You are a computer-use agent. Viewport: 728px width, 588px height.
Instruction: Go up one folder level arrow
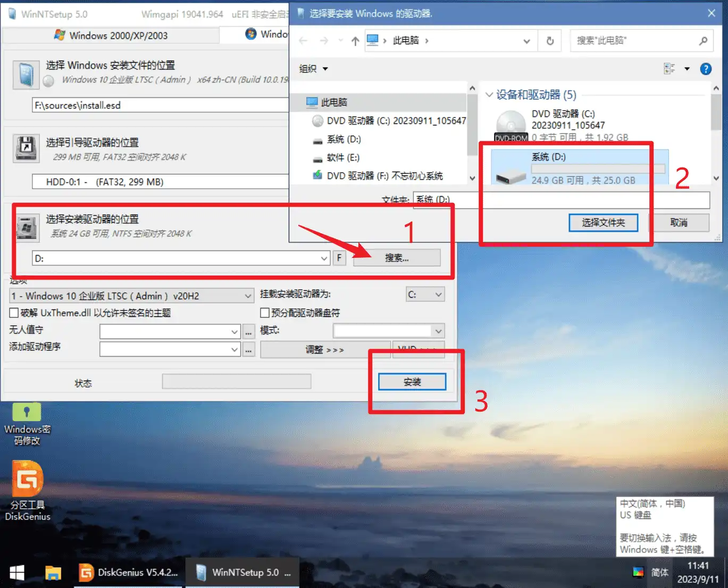[355, 41]
